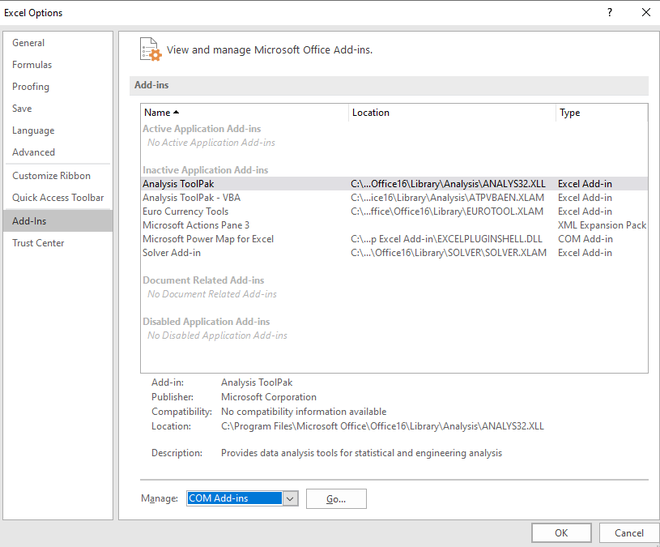Click the Location column header

(452, 113)
